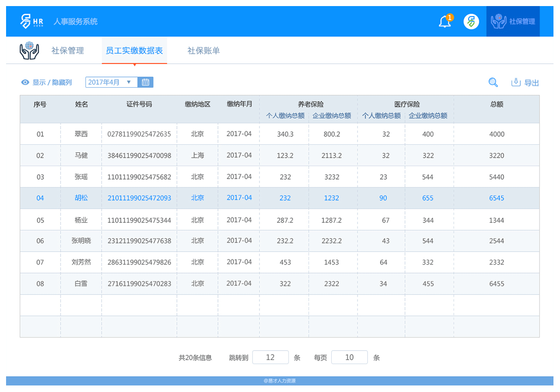
Task: Click row number 08
Action: [x=40, y=284]
